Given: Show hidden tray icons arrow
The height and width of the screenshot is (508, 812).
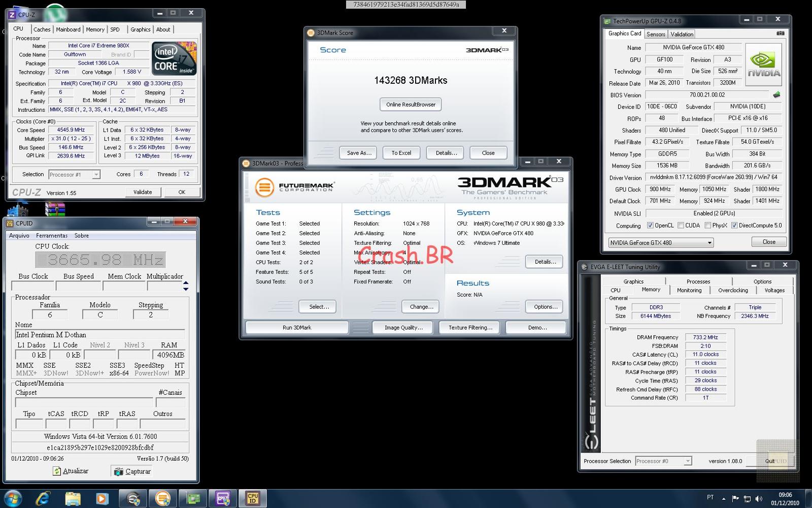Looking at the screenshot, I should pos(723,498).
